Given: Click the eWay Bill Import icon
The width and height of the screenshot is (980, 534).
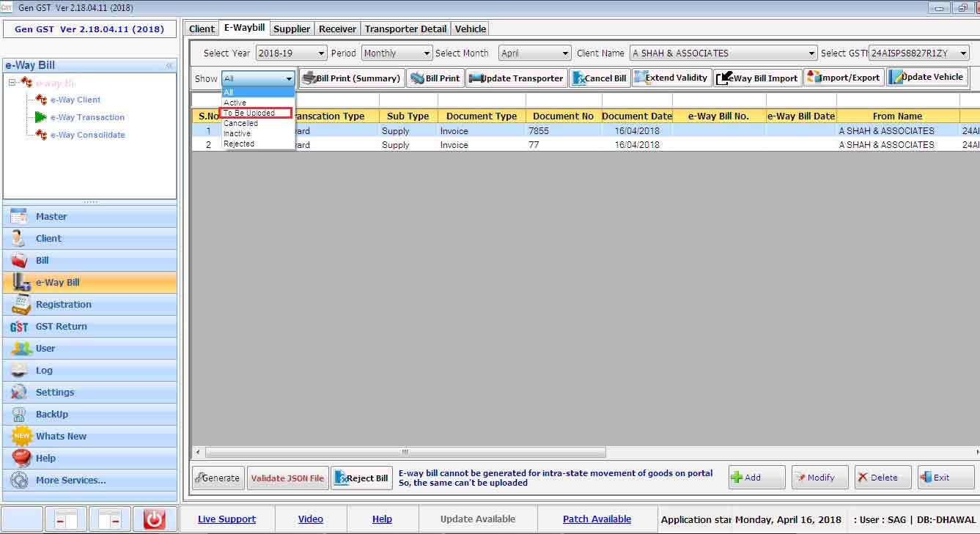Looking at the screenshot, I should (x=723, y=78).
